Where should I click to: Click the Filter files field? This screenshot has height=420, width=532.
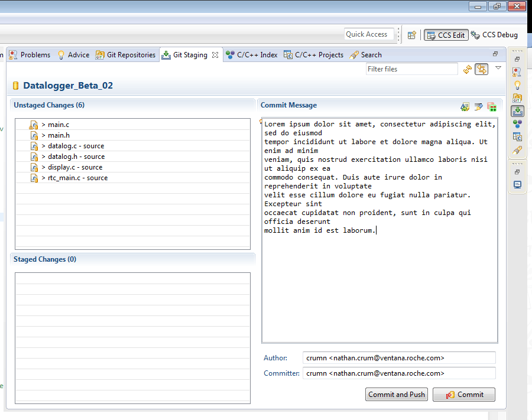(411, 69)
